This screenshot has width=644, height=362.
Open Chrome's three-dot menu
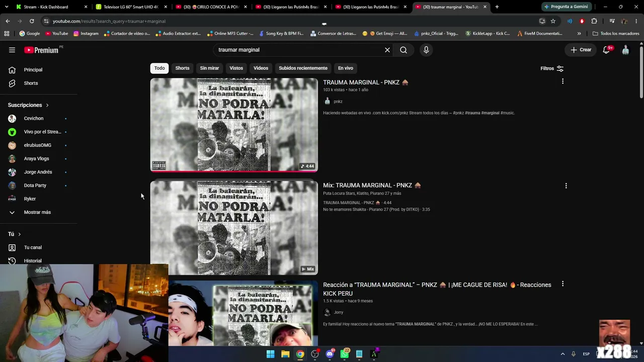(636, 21)
